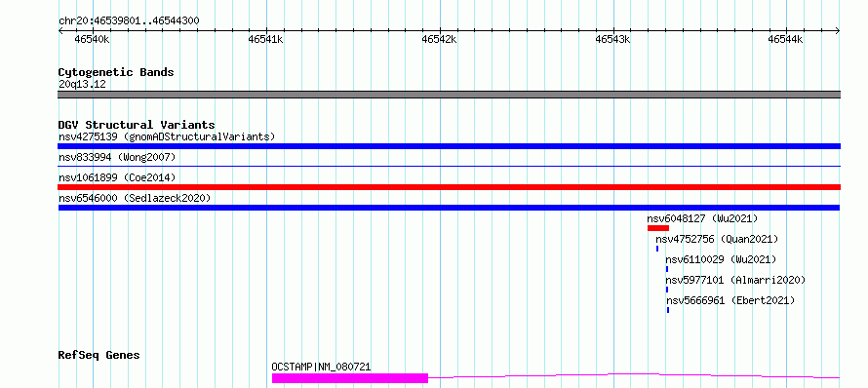Click the 46543k ruler tick label
The height and width of the screenshot is (388, 868).
(x=613, y=39)
